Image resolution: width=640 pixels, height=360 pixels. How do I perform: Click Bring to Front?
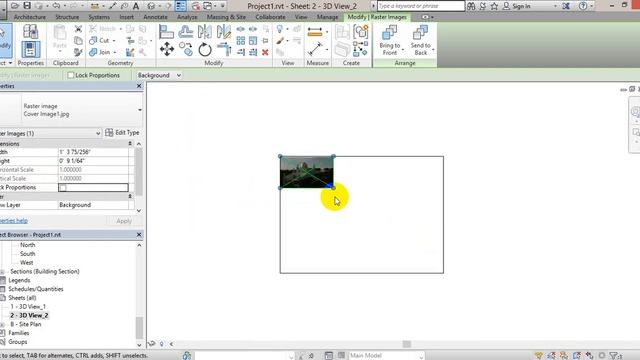pyautogui.click(x=389, y=40)
